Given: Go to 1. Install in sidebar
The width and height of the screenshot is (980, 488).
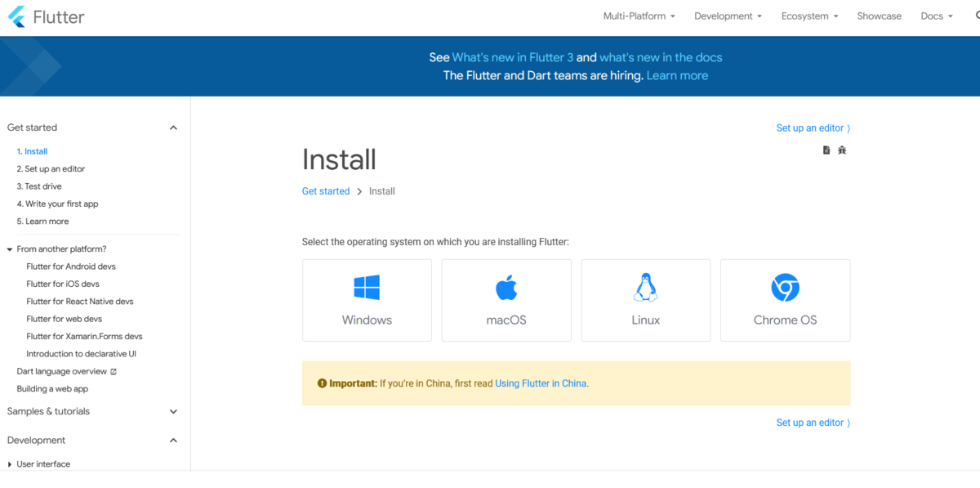Looking at the screenshot, I should tap(32, 151).
